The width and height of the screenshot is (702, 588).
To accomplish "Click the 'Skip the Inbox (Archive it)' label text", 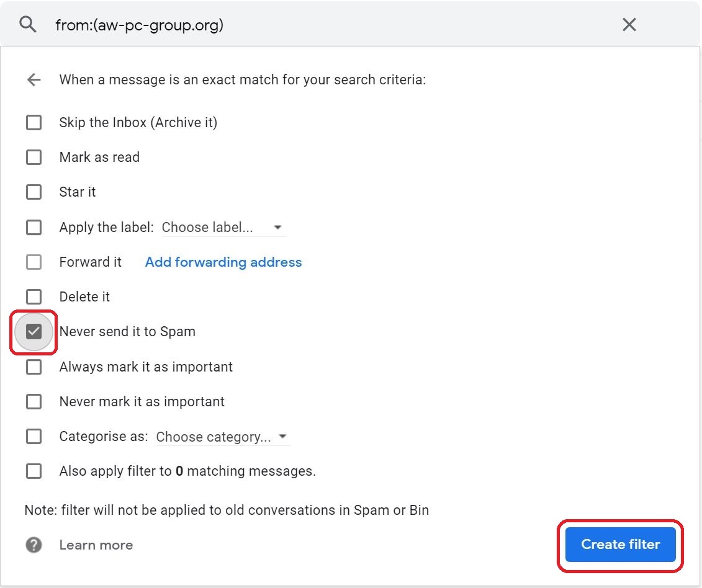I will pyautogui.click(x=138, y=122).
